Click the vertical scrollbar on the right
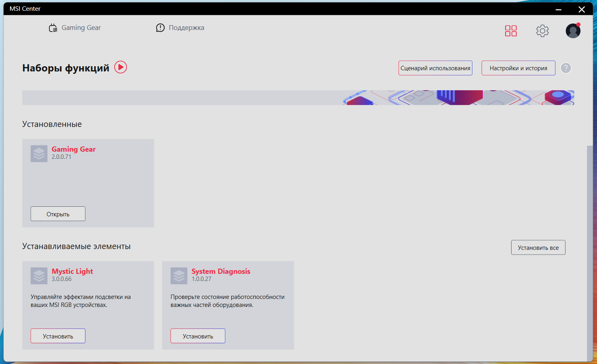 click(590, 253)
